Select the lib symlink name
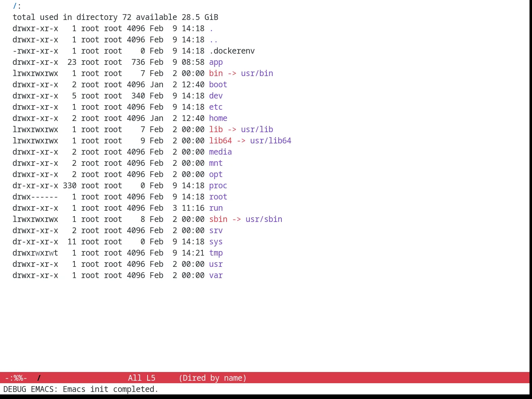532x399 pixels. click(x=216, y=130)
